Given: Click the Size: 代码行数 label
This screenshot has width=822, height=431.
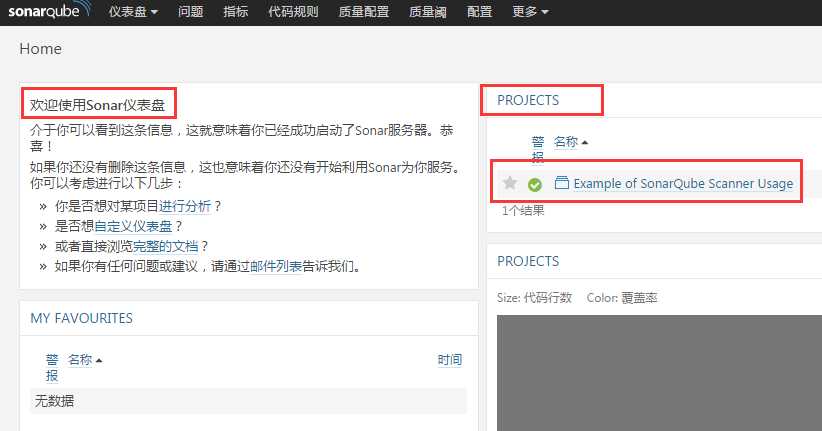Looking at the screenshot, I should pos(534,298).
